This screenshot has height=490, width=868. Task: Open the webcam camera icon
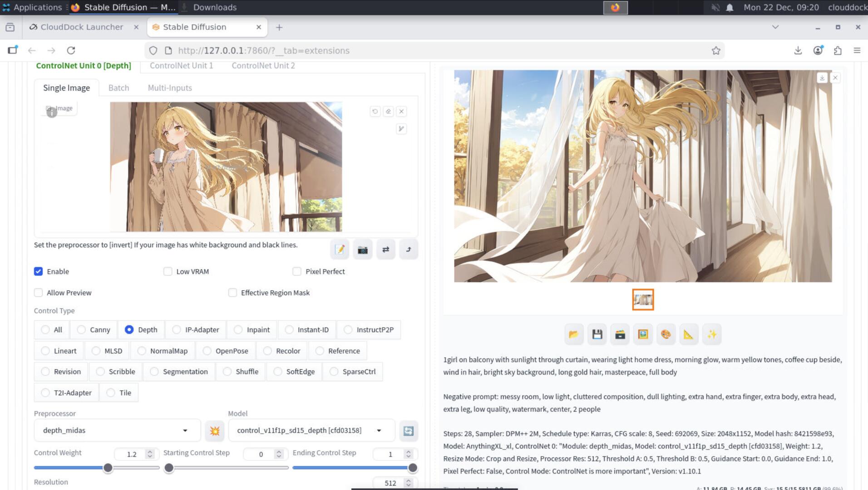point(362,250)
